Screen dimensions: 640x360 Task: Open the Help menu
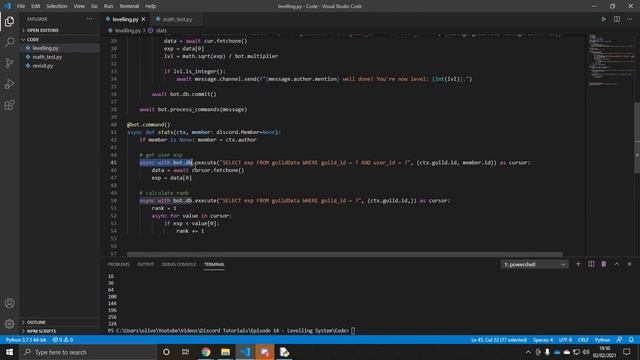point(151,6)
